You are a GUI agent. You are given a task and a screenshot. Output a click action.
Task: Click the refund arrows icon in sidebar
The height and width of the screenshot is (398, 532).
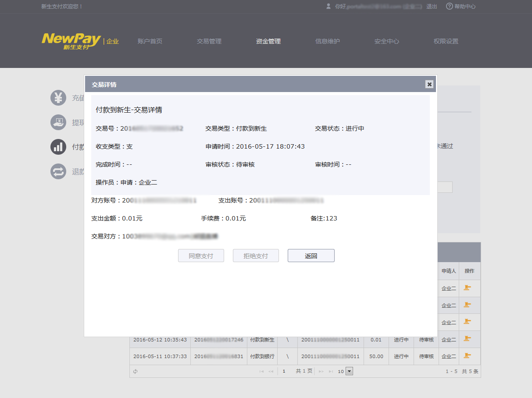pyautogui.click(x=58, y=171)
